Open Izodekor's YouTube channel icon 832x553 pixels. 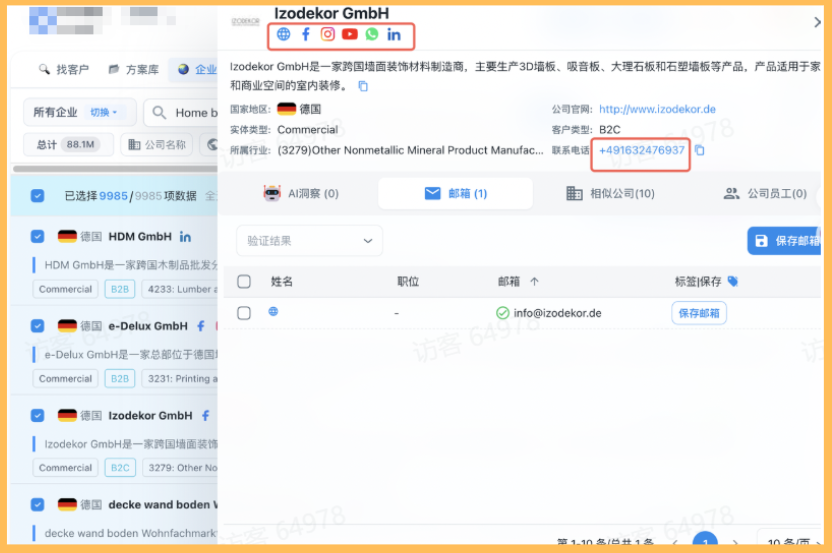pos(350,34)
